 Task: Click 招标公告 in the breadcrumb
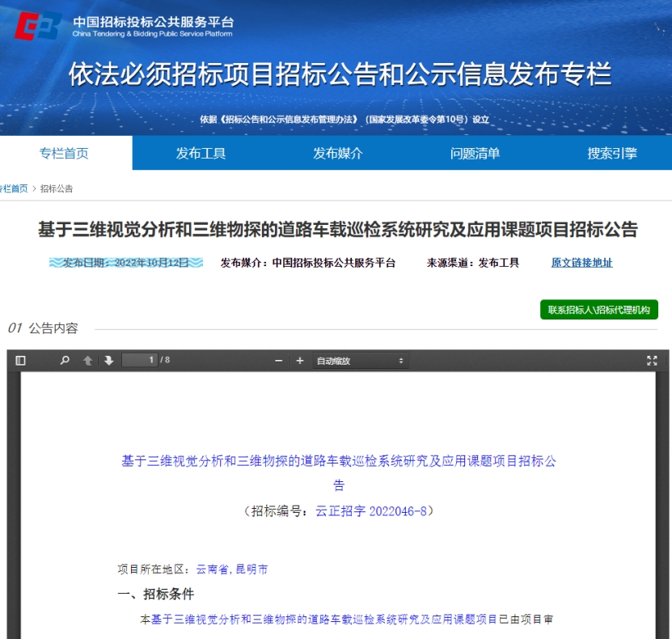tap(57, 188)
